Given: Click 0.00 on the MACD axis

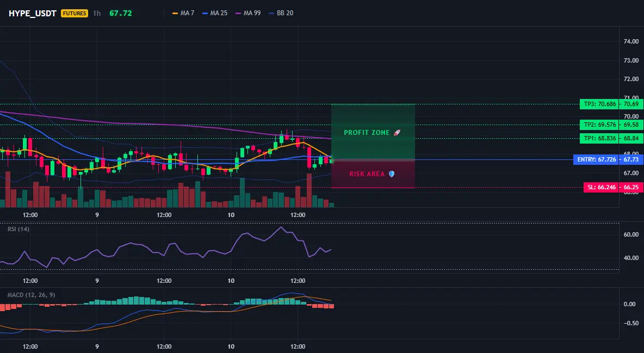Looking at the screenshot, I should 630,305.
